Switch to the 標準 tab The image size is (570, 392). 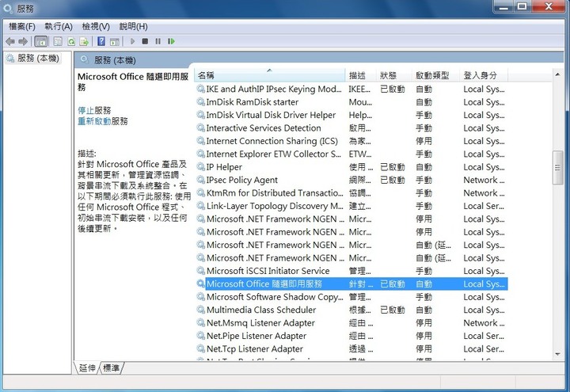111,368
